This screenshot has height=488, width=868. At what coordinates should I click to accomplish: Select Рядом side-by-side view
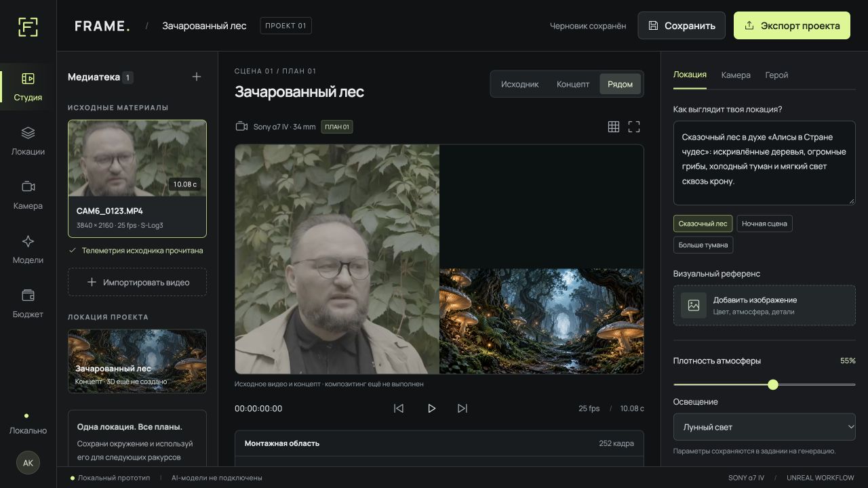click(620, 84)
